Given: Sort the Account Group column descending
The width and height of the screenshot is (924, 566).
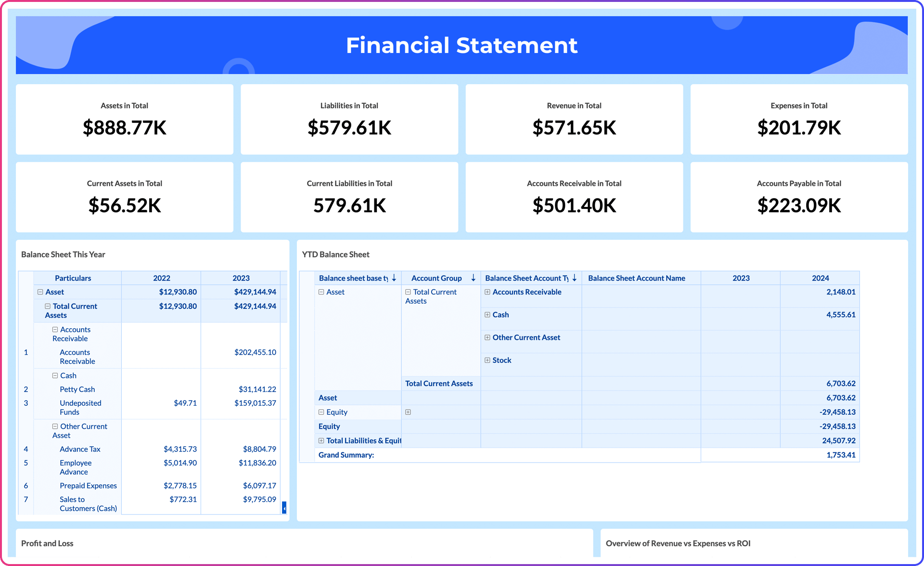Looking at the screenshot, I should [473, 278].
